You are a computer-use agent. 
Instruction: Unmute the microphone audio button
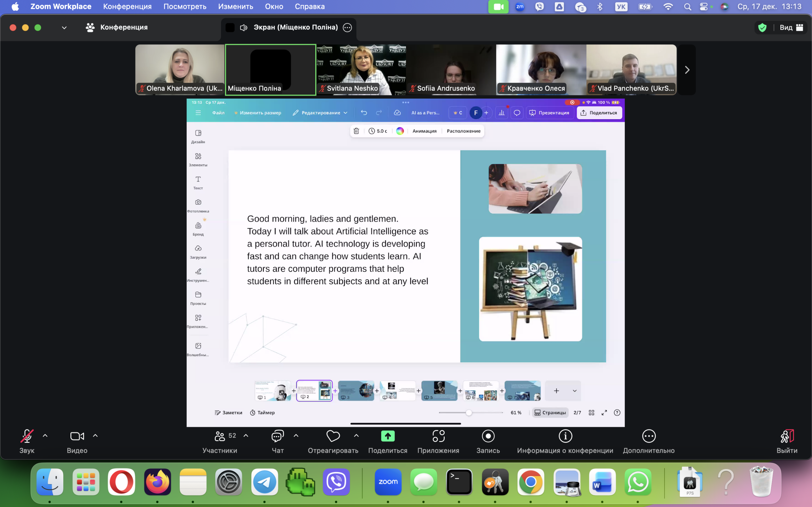coord(27,436)
